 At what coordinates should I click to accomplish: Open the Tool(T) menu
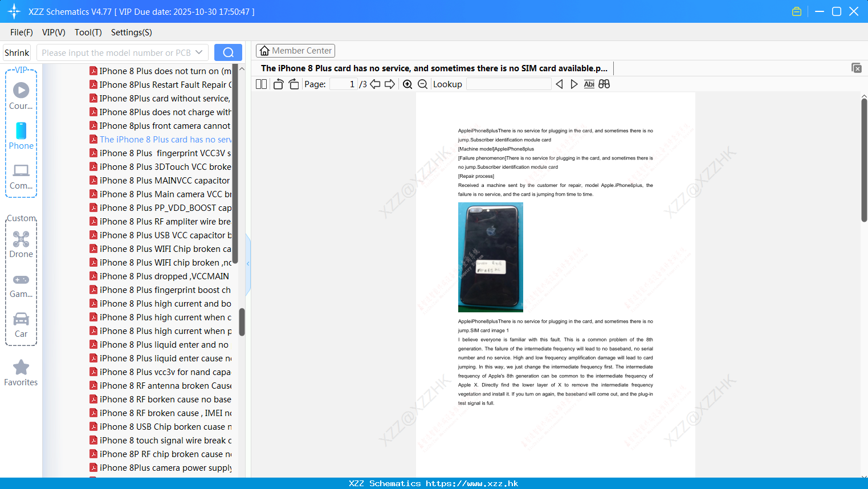click(88, 32)
